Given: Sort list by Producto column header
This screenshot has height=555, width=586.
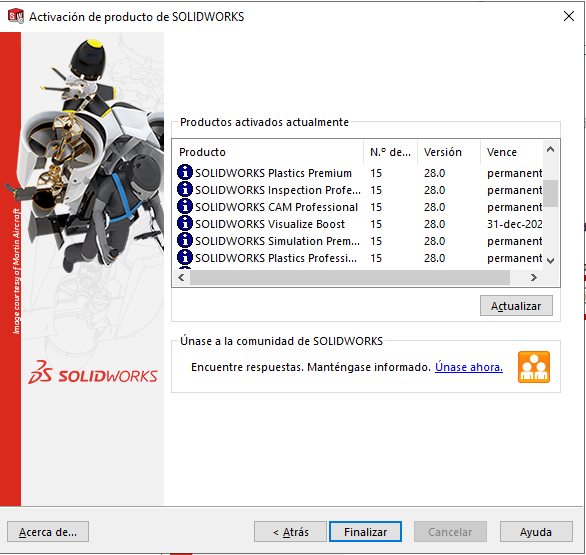Looking at the screenshot, I should (268, 152).
